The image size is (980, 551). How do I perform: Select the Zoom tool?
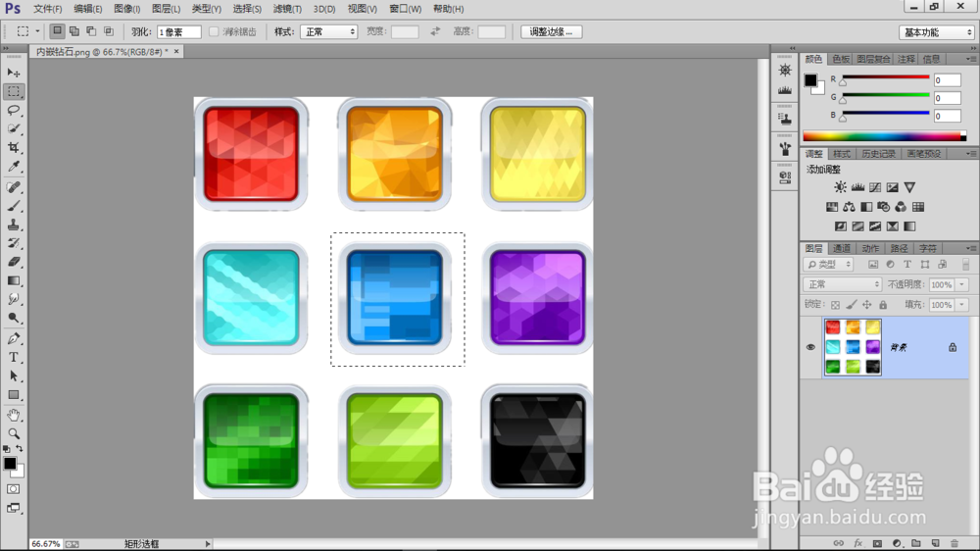[13, 433]
